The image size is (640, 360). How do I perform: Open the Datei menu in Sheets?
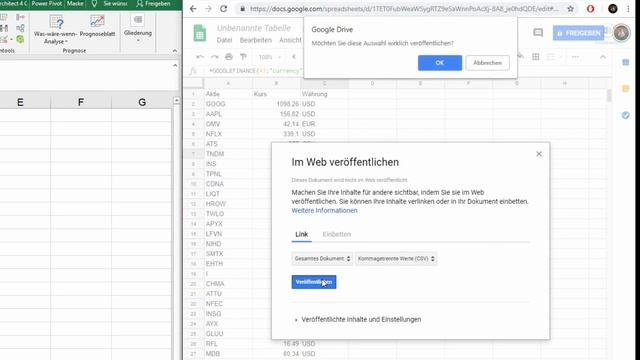coord(224,40)
